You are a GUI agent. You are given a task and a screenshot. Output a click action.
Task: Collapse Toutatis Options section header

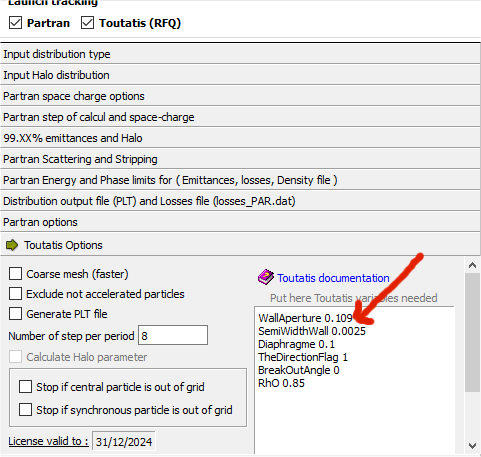click(240, 245)
